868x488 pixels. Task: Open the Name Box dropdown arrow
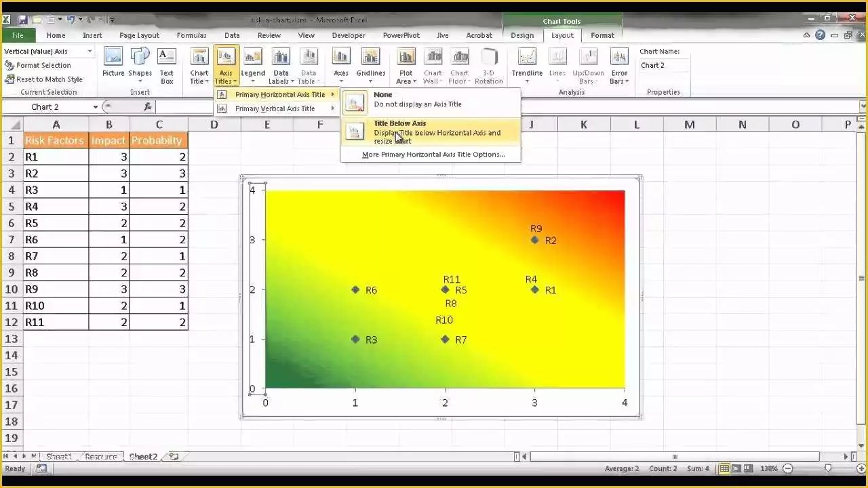pos(96,107)
